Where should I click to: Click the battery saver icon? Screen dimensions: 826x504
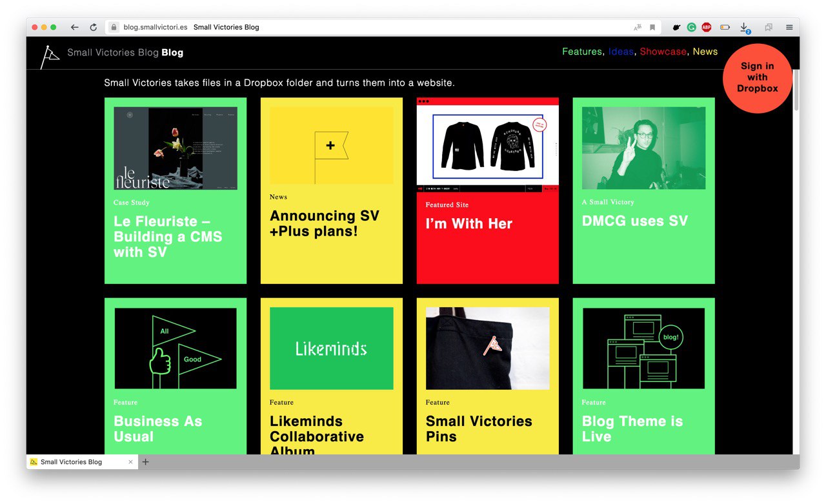725,27
